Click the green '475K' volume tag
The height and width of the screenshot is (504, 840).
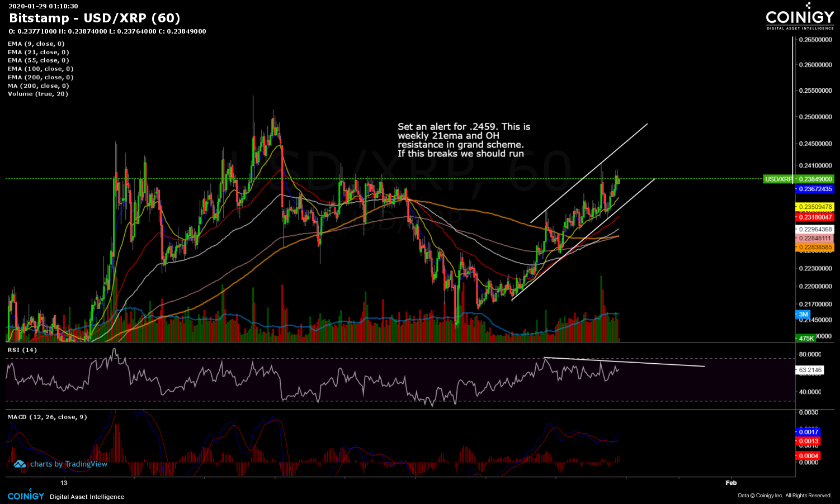click(806, 338)
